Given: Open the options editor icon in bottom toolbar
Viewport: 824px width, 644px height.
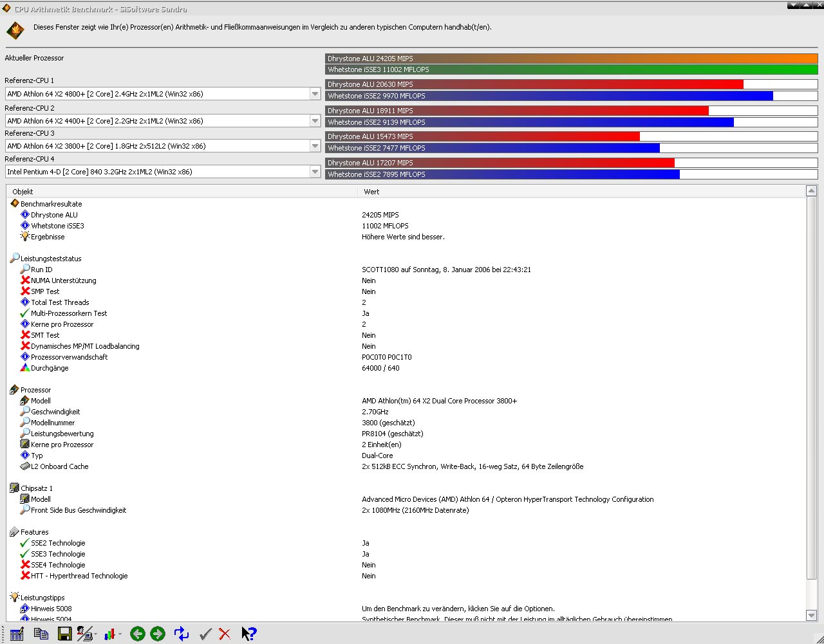Looking at the screenshot, I should tap(17, 634).
